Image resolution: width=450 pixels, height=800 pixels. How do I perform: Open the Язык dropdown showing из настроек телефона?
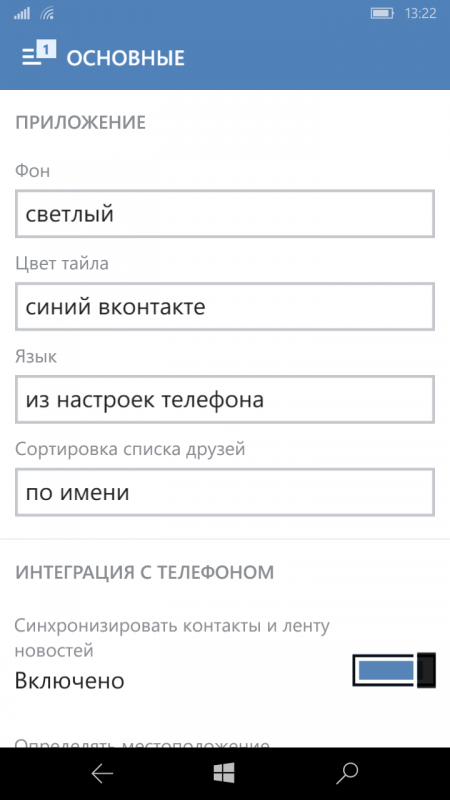click(225, 399)
